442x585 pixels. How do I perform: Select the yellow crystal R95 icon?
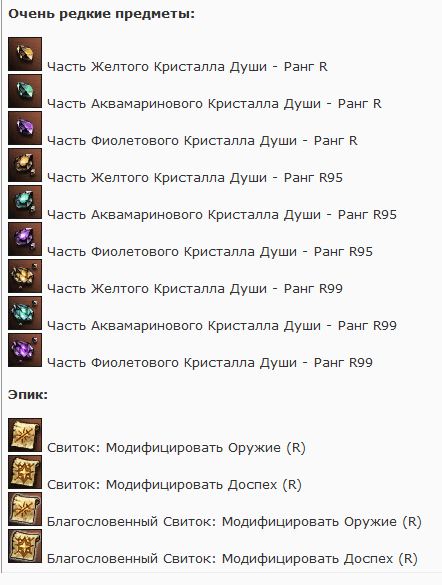(25, 165)
